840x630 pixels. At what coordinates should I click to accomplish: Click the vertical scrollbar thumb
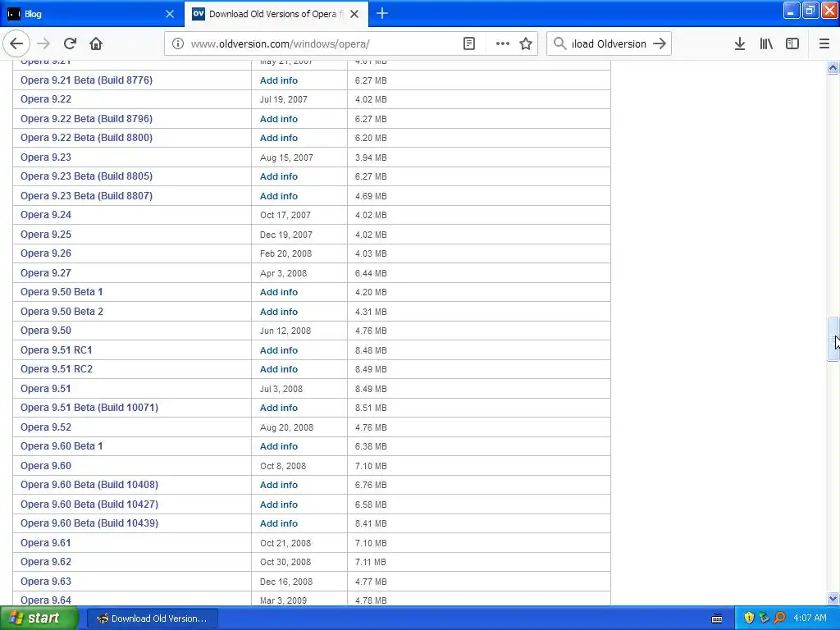click(833, 340)
